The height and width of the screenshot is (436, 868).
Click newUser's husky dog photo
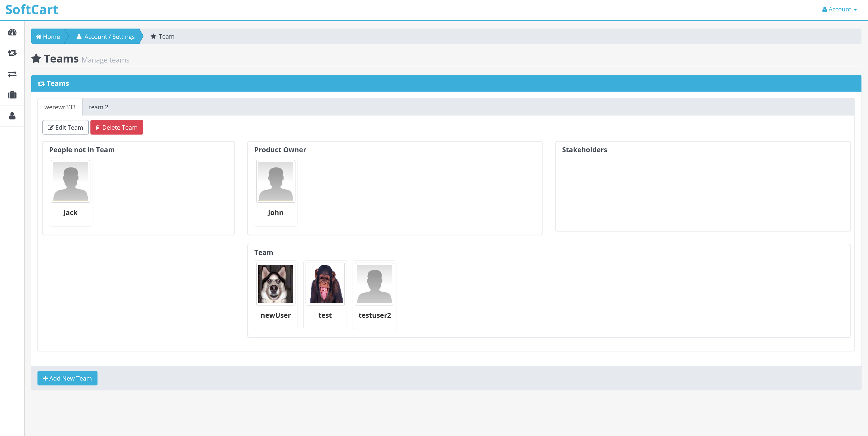point(276,284)
